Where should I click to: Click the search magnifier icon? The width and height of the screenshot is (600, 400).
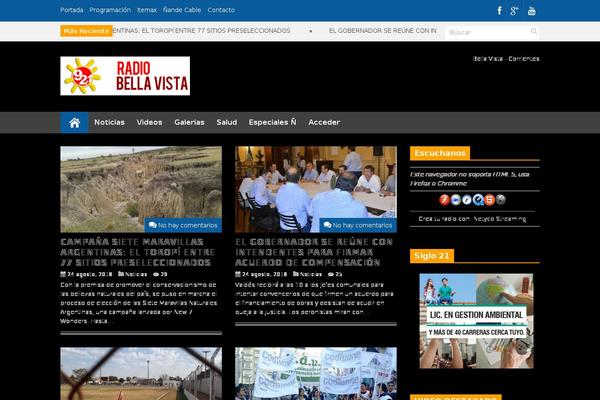click(533, 31)
